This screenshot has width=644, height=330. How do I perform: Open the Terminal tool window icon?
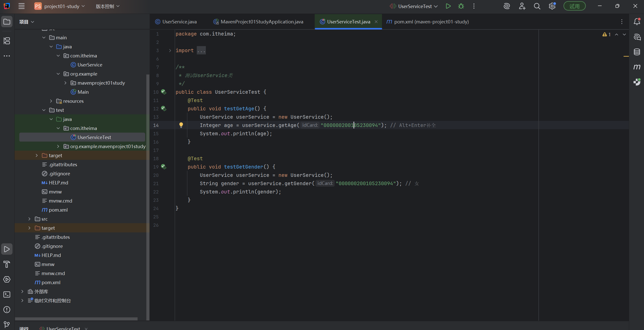(7, 294)
